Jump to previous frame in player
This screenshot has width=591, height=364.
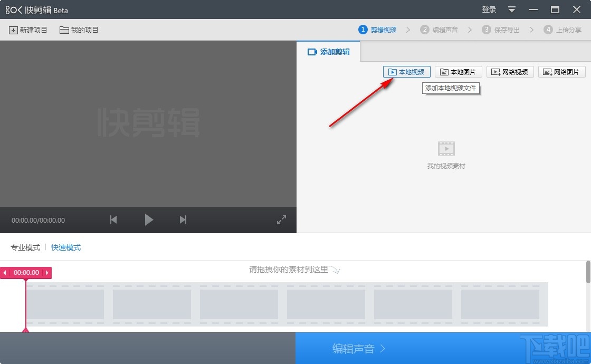pos(113,219)
